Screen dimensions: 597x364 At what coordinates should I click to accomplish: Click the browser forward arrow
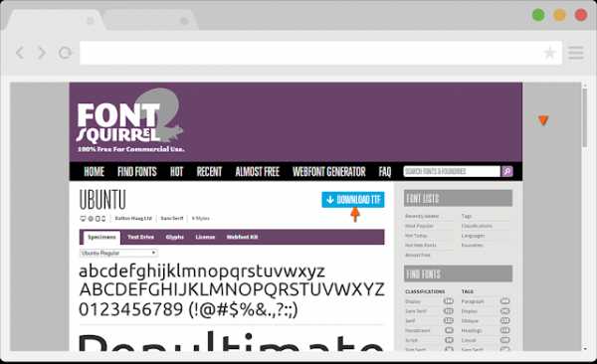[42, 53]
